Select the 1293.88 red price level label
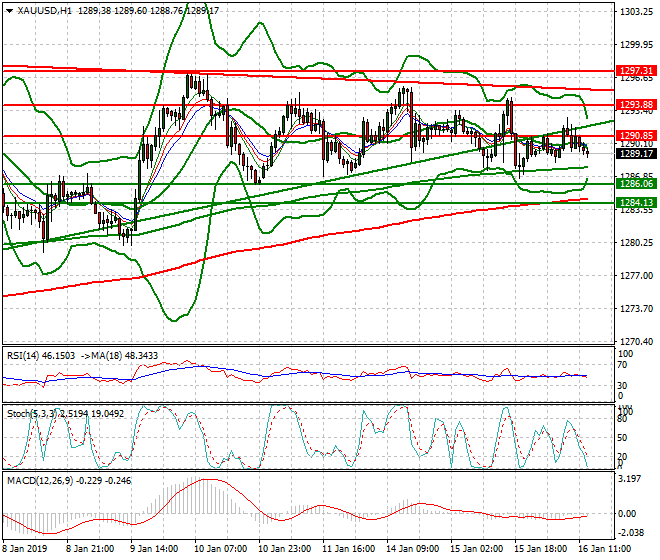 [636, 104]
